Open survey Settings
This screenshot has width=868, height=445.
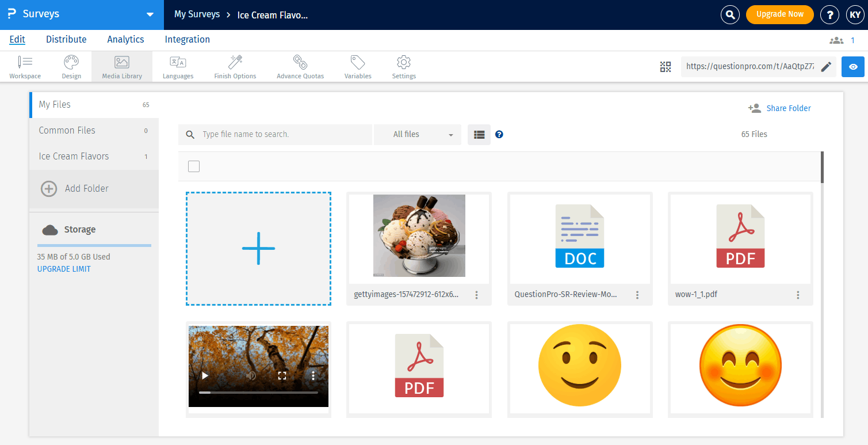point(403,66)
